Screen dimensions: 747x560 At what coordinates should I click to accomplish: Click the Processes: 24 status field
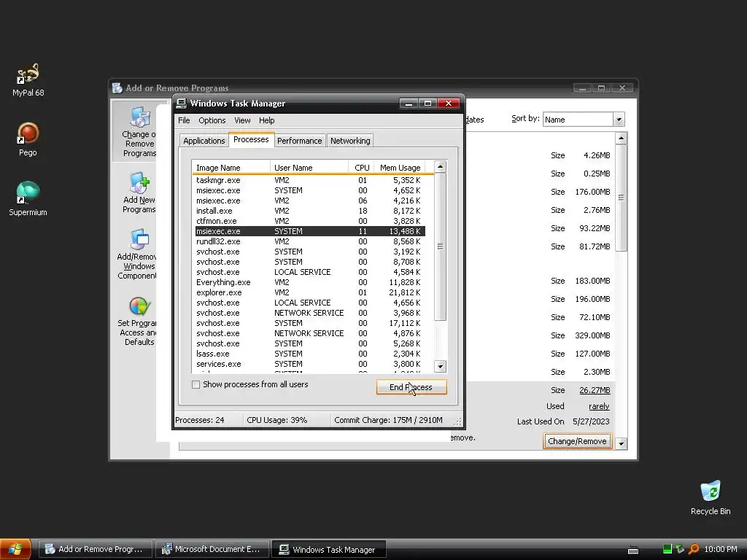[x=208, y=420]
